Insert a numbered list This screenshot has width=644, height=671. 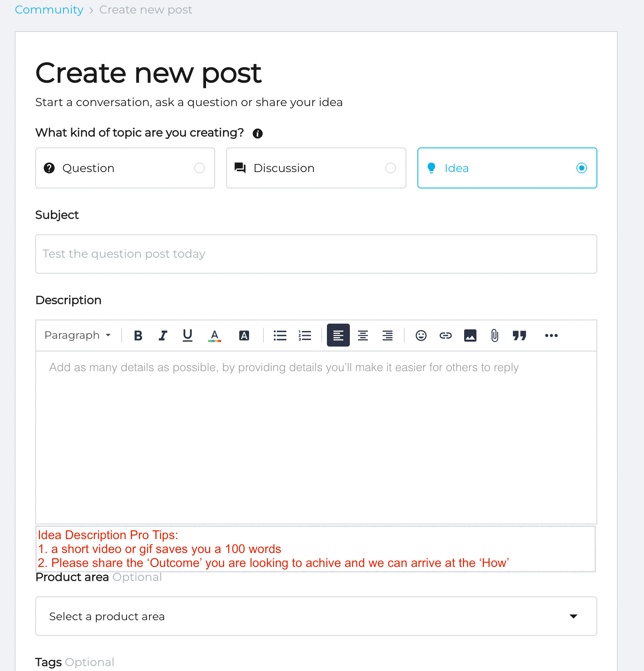coord(305,335)
